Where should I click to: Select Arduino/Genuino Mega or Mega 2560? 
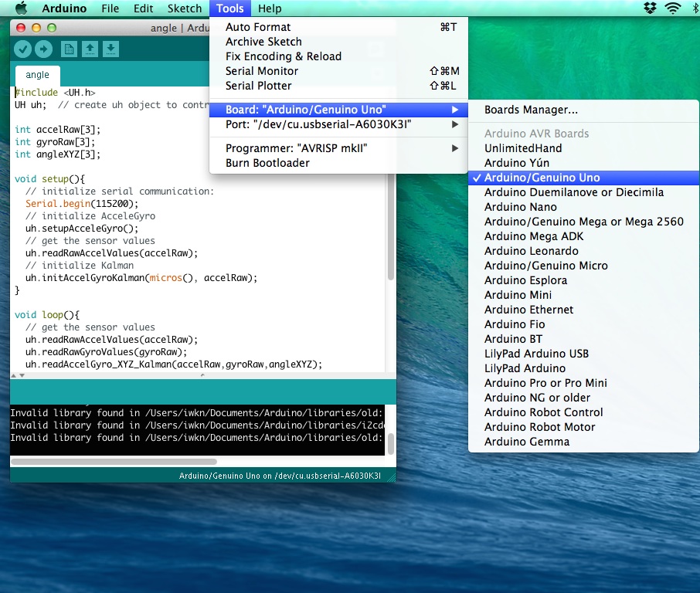point(583,222)
